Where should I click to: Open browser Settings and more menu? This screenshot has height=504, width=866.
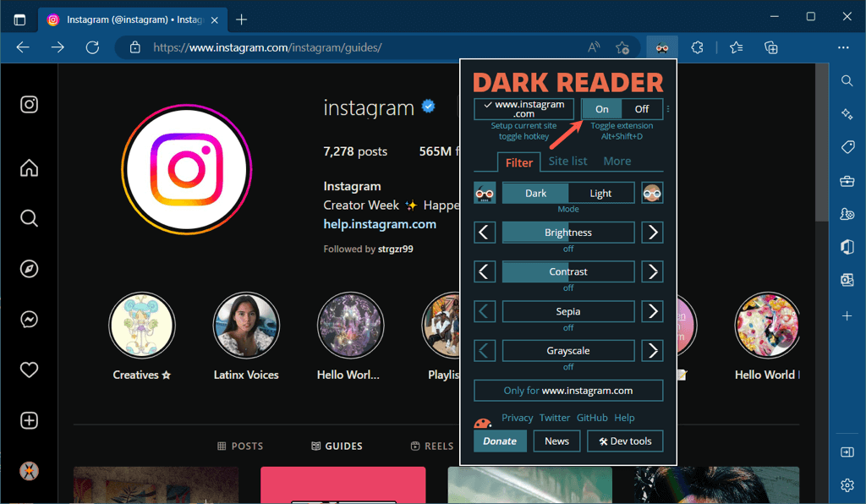pyautogui.click(x=843, y=48)
